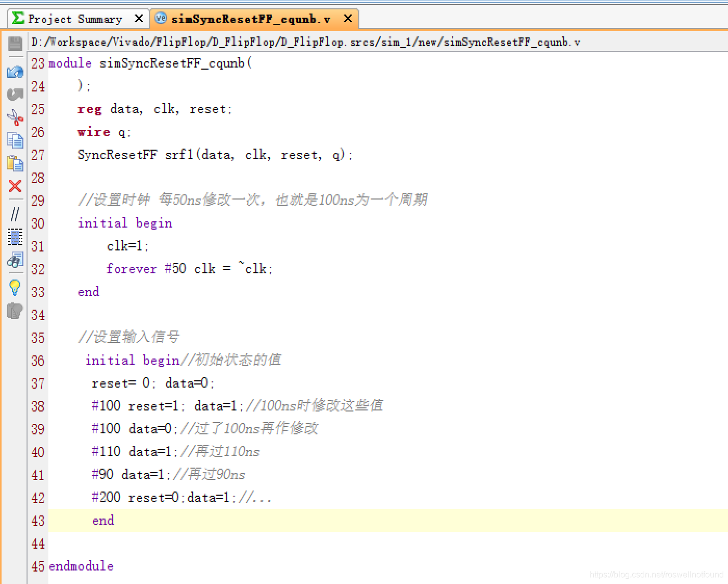Open language templates lightbulb icon
Screen dimensions: 728x584
(15, 287)
